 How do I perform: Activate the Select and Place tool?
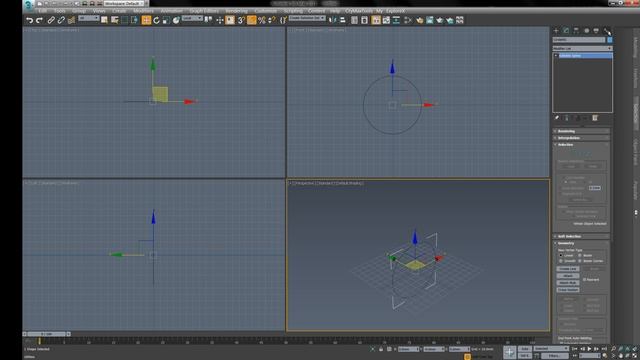coord(176,20)
